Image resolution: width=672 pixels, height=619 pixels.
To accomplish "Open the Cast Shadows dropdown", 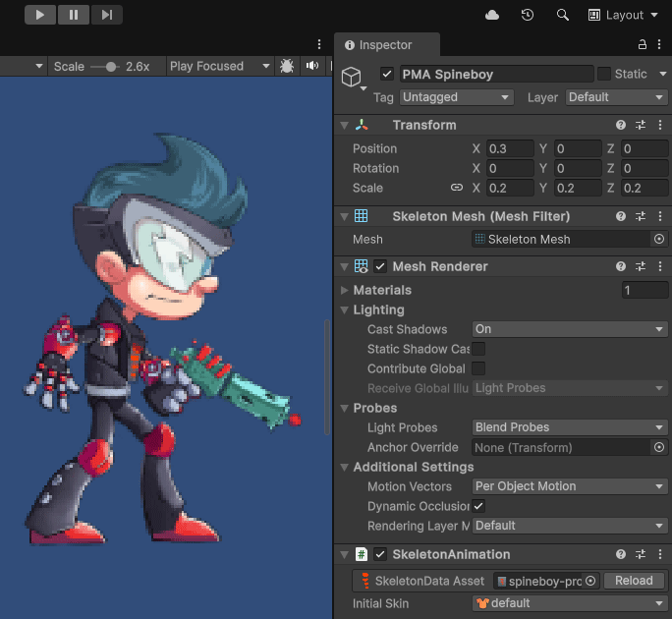I will click(569, 329).
